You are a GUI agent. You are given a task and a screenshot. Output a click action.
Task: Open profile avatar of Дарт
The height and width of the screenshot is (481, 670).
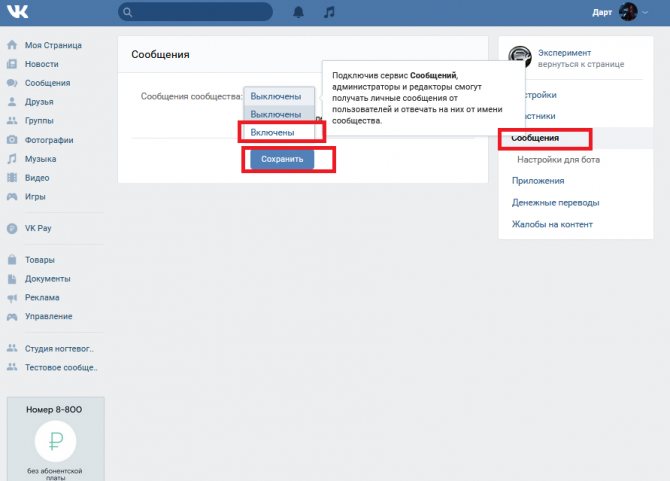click(x=628, y=12)
